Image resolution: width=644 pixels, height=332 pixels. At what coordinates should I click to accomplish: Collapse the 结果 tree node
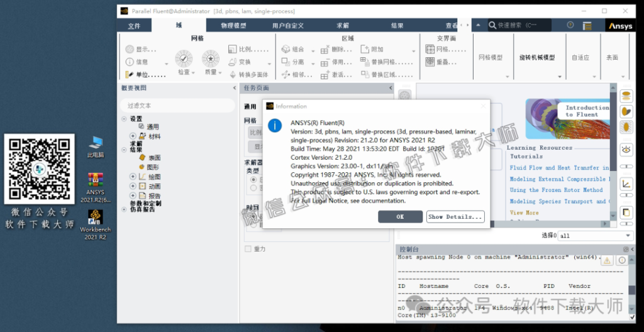click(x=124, y=150)
